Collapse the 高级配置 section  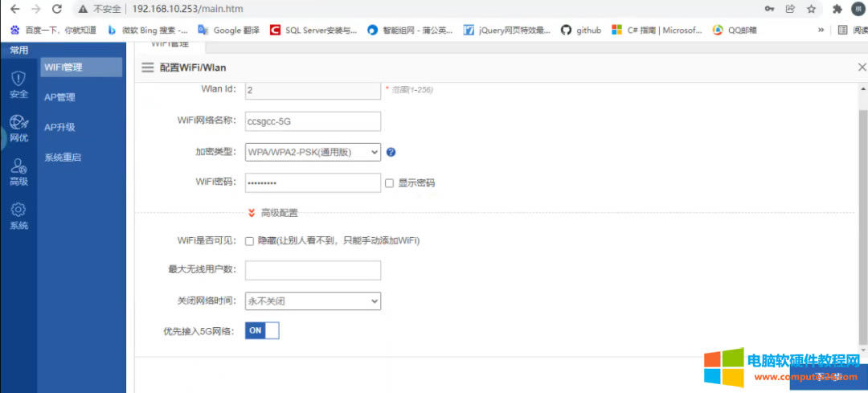(273, 212)
